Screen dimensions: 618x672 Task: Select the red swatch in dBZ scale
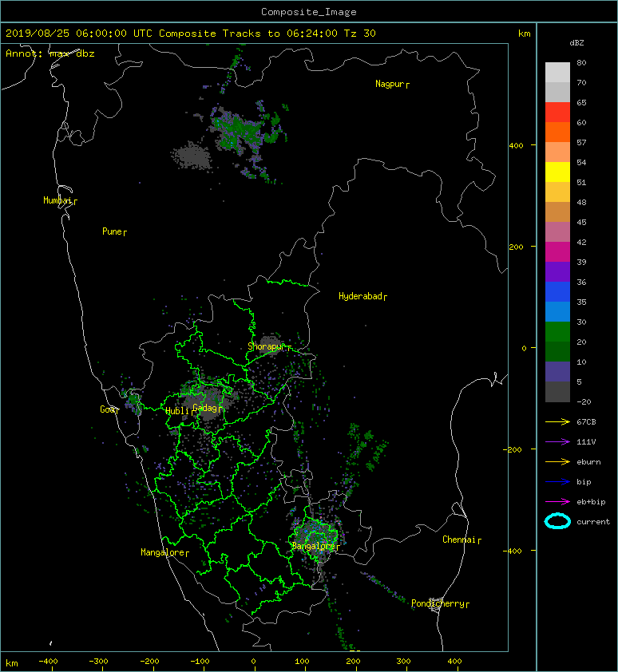click(557, 112)
